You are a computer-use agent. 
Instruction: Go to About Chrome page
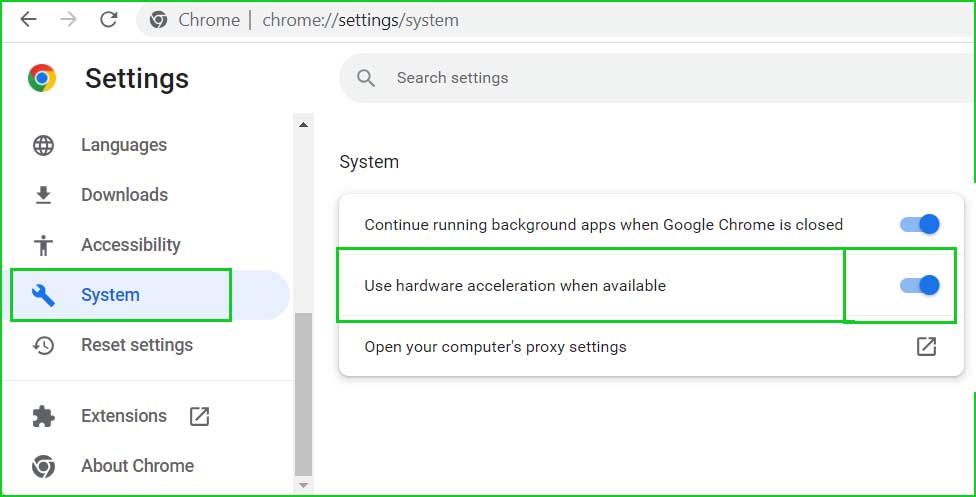click(x=138, y=466)
